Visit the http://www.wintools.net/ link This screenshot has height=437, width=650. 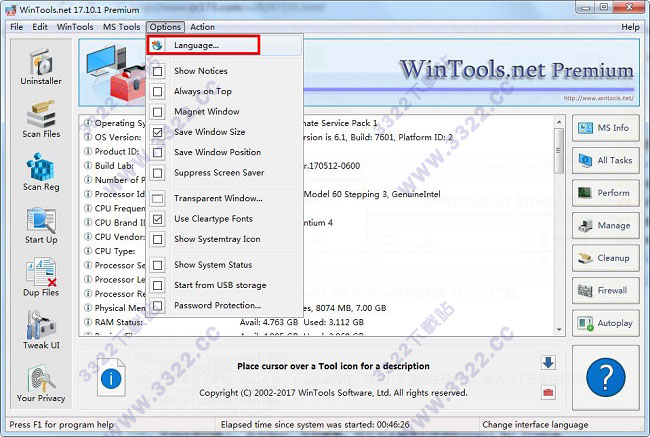(598, 98)
